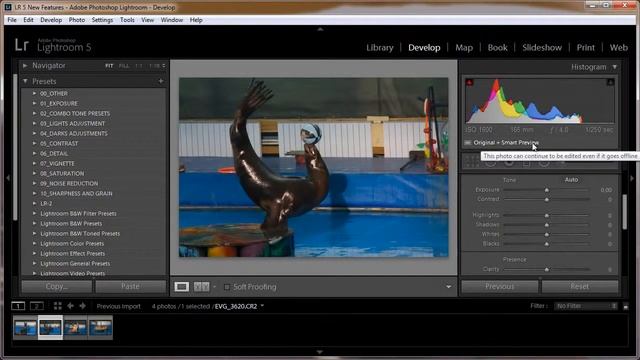The height and width of the screenshot is (360, 640).
Task: Switch to the Slideshow module
Action: click(542, 47)
